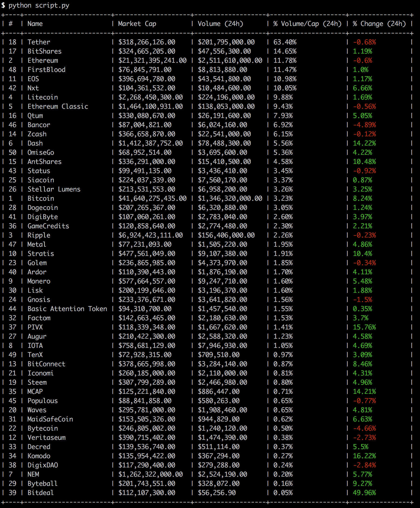Click Dash's 14.22% change value
The width and height of the screenshot is (420, 508).
(364, 143)
